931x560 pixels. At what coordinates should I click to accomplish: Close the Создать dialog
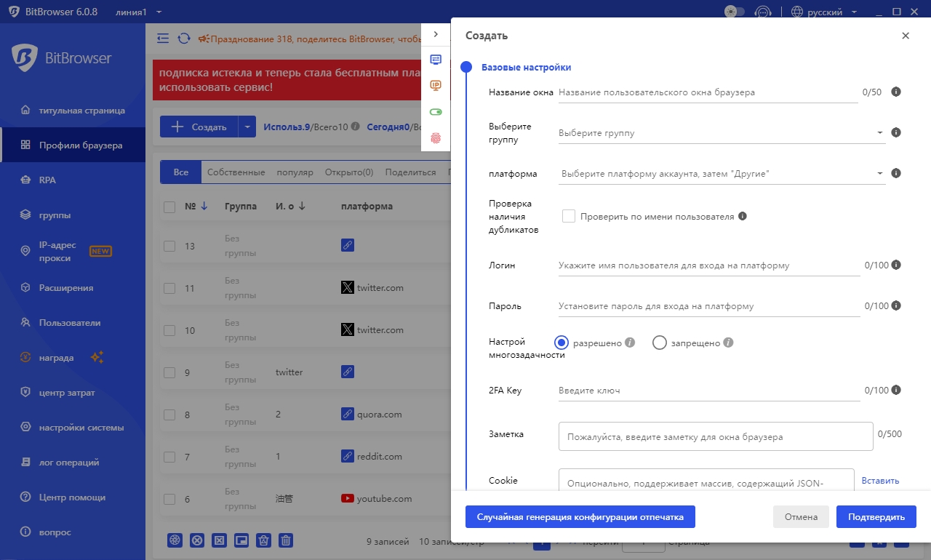pyautogui.click(x=906, y=36)
